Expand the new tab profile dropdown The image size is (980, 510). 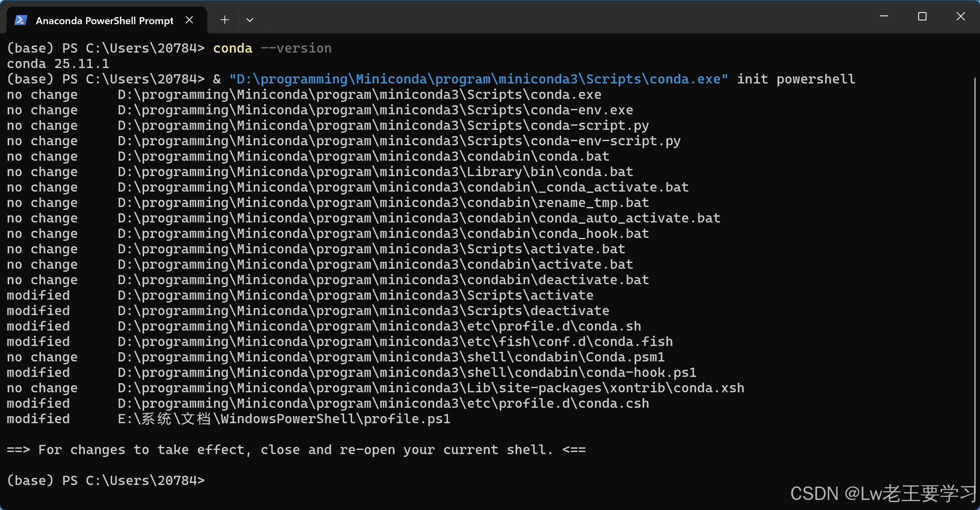click(x=250, y=20)
